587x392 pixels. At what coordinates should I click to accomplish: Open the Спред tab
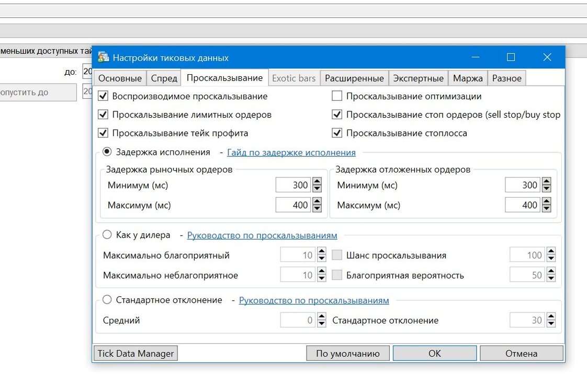point(164,78)
